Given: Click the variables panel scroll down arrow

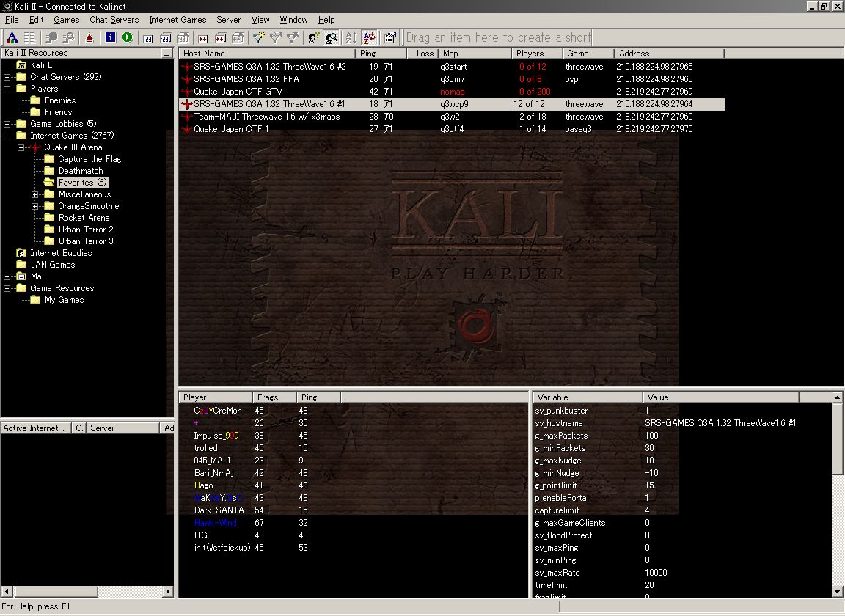Looking at the screenshot, I should [838, 592].
